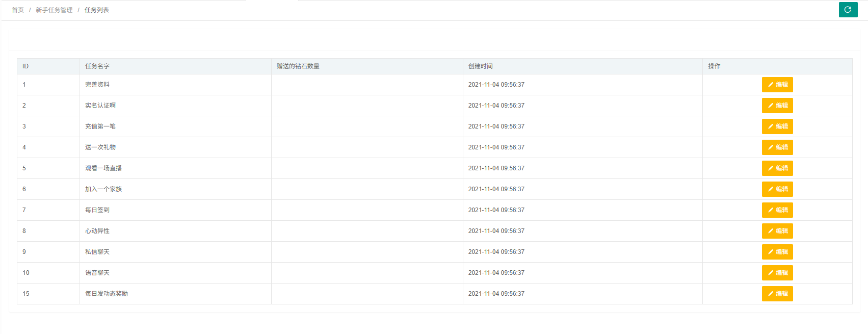Click the 赠送的钻石数量 column header
The height and width of the screenshot is (334, 868).
(298, 66)
